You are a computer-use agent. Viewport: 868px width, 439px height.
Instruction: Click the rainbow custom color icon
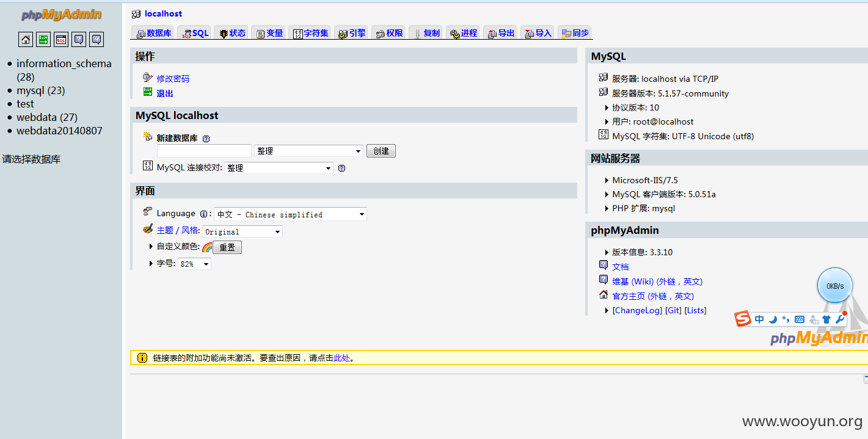pos(207,247)
